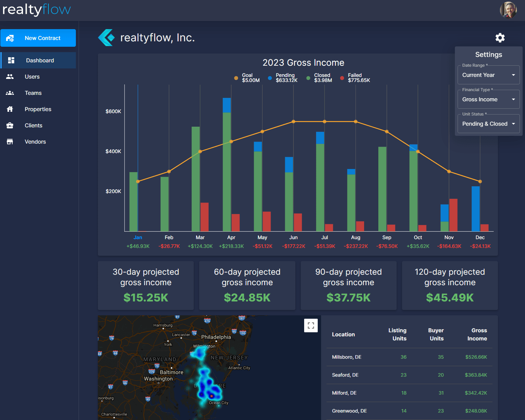
Task: Click Philadelphia label on the map
Action: (216, 337)
